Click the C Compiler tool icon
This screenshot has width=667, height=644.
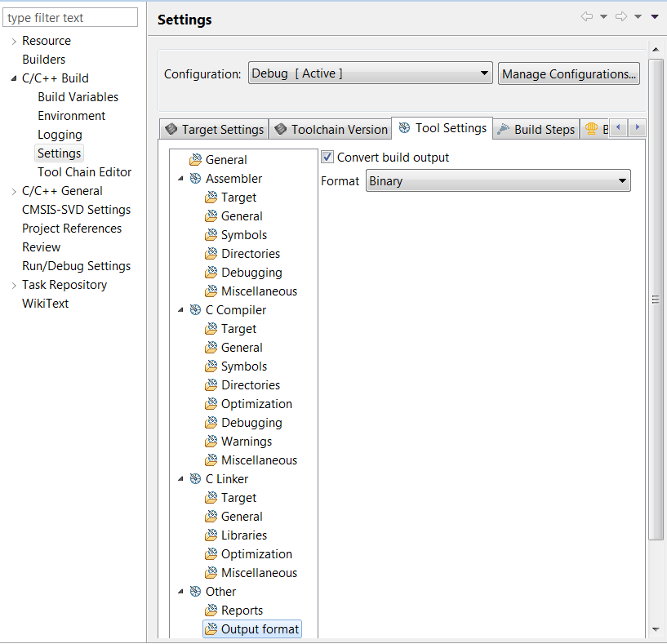tap(195, 310)
